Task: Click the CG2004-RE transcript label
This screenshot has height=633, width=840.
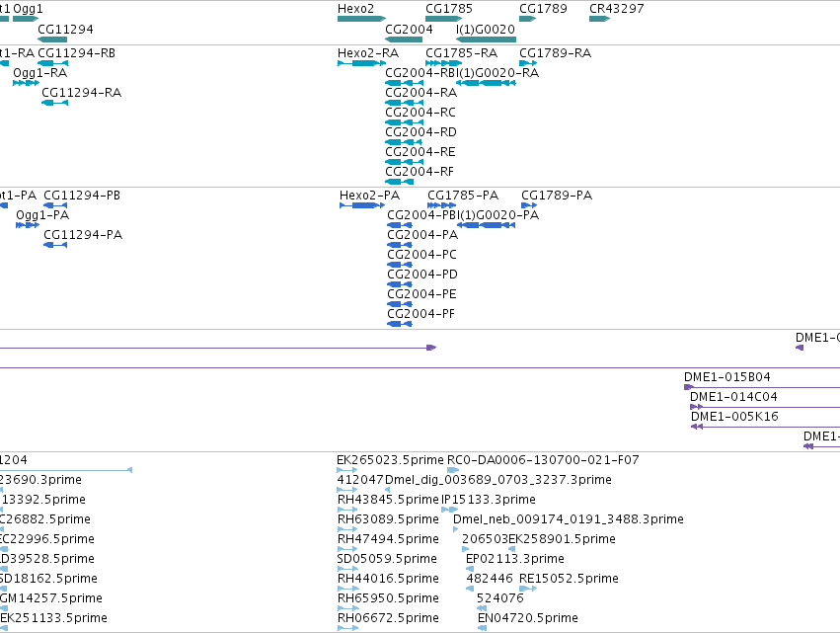Action: coord(420,152)
